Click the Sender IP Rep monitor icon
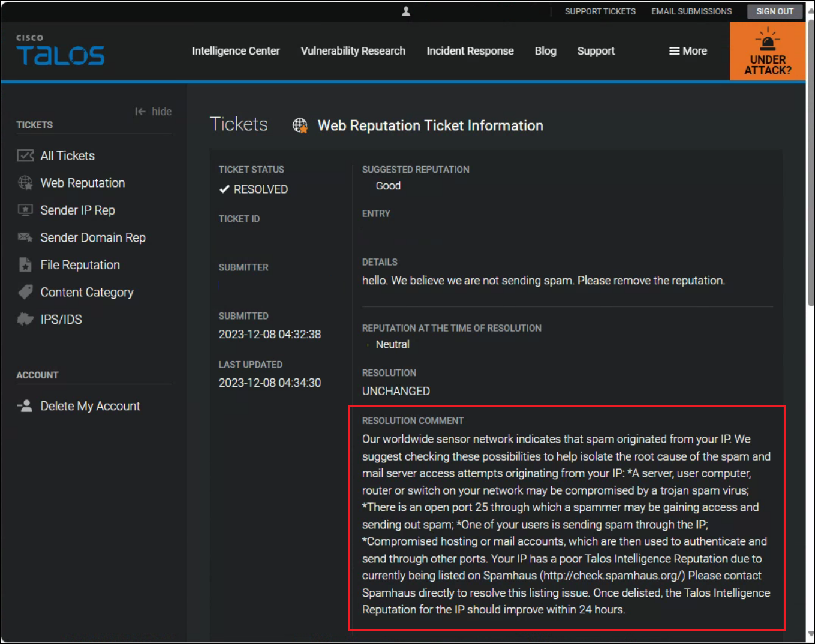This screenshot has height=644, width=815. [25, 210]
